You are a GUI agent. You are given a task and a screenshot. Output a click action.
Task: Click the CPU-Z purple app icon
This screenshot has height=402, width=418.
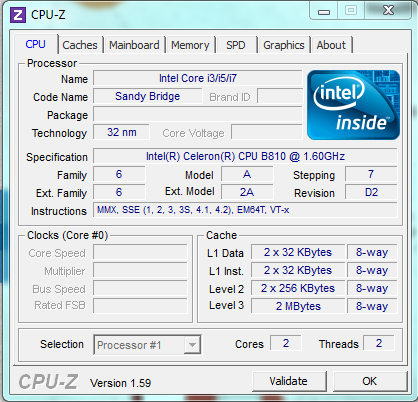[x=18, y=15]
